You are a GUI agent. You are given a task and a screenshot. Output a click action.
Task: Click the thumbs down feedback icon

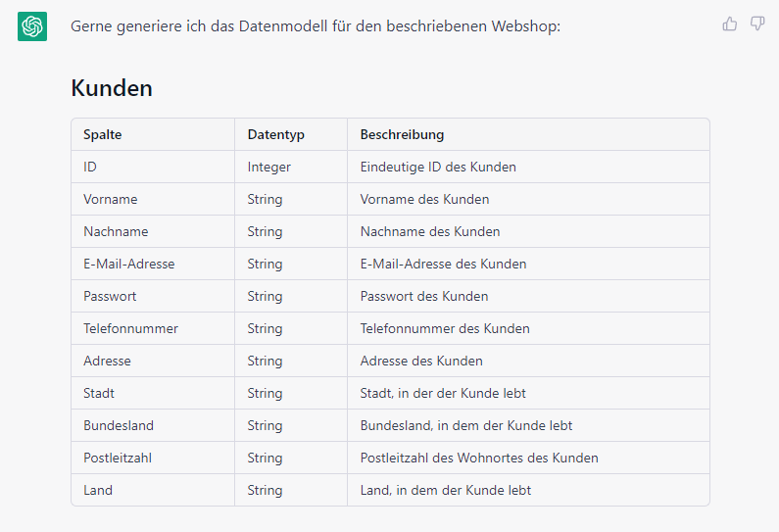pyautogui.click(x=757, y=24)
